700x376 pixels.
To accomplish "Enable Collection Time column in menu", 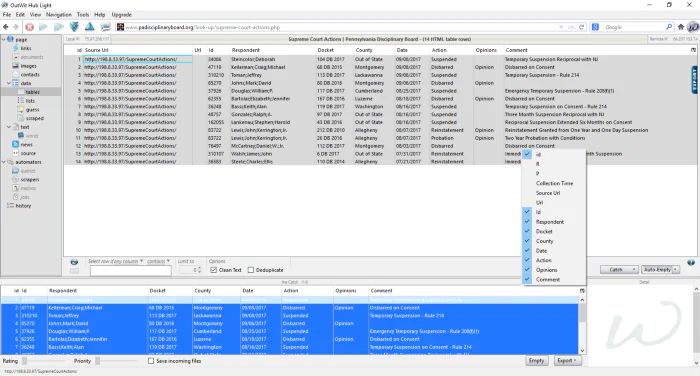I will 554,184.
